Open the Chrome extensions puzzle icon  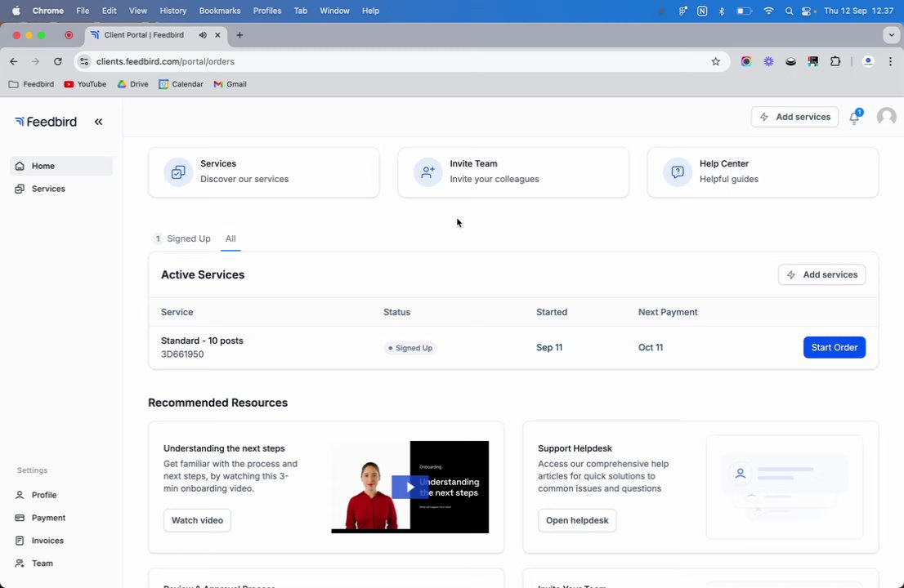(835, 61)
